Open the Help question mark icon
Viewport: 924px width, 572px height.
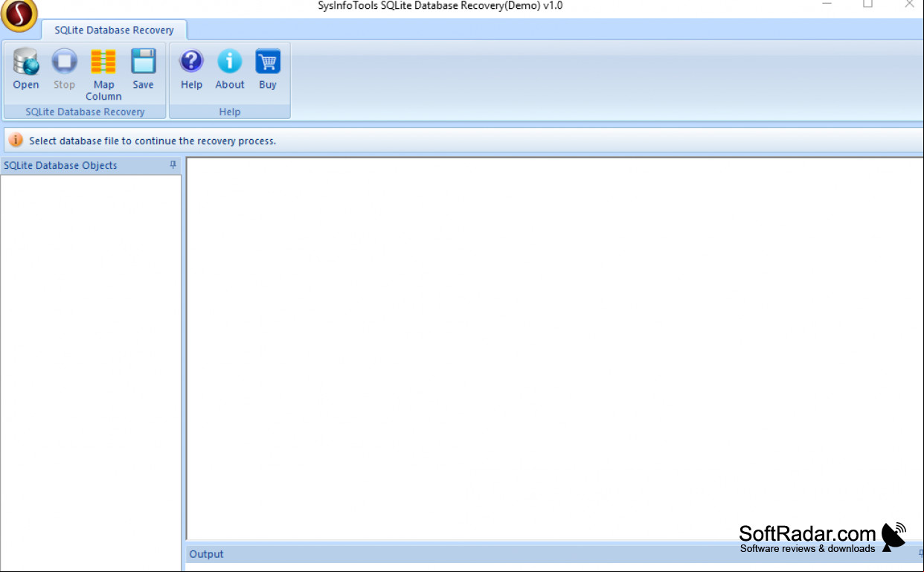191,62
